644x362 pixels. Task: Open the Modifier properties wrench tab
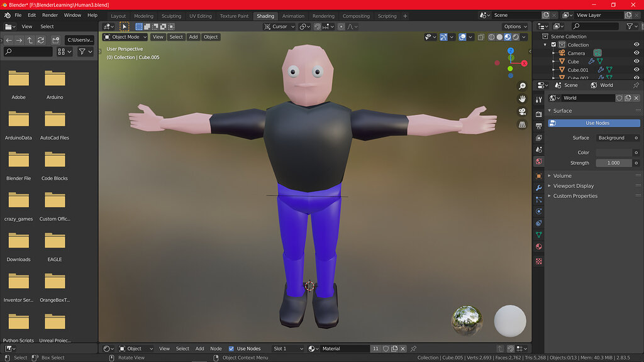[539, 188]
